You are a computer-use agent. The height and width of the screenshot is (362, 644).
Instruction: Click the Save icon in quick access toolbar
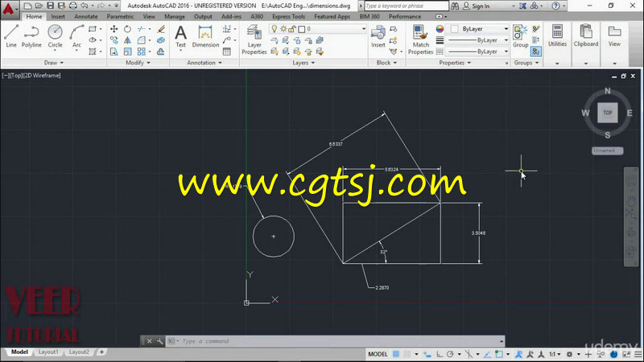[50, 6]
